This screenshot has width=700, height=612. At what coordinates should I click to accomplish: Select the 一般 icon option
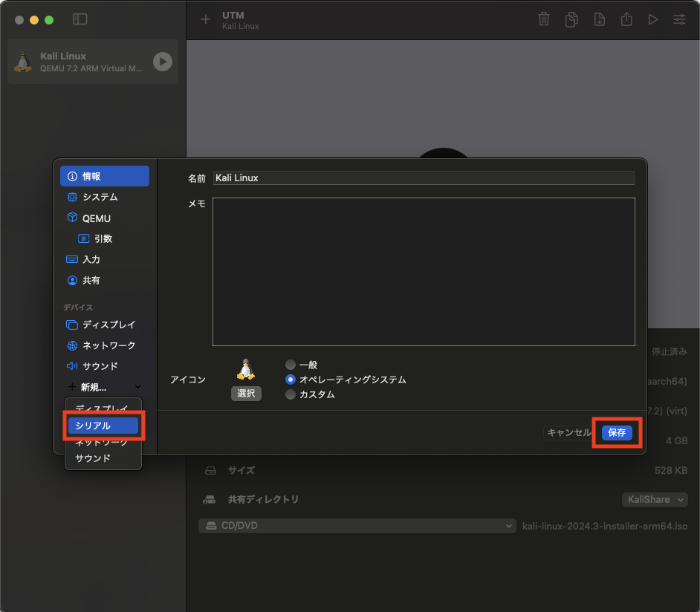[x=290, y=365]
